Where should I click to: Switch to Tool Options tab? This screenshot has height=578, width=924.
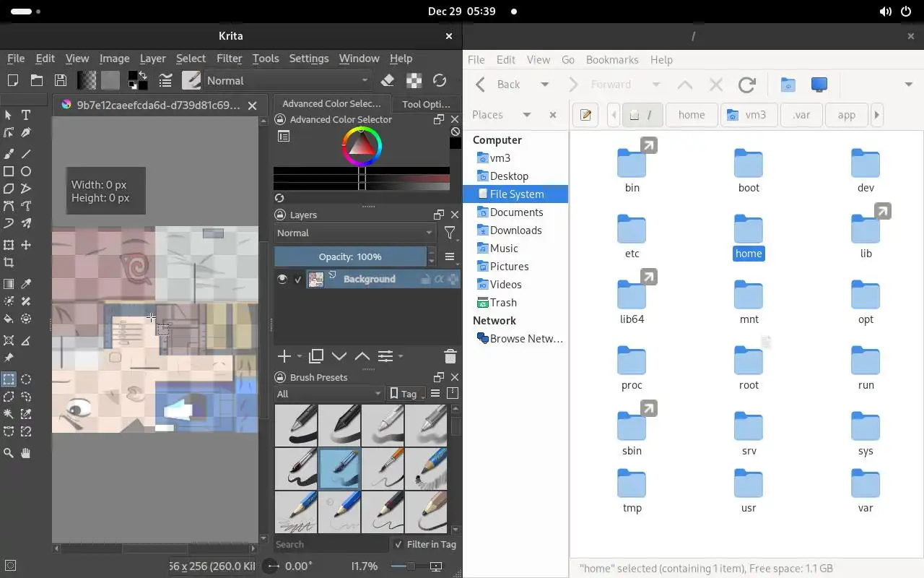[426, 104]
